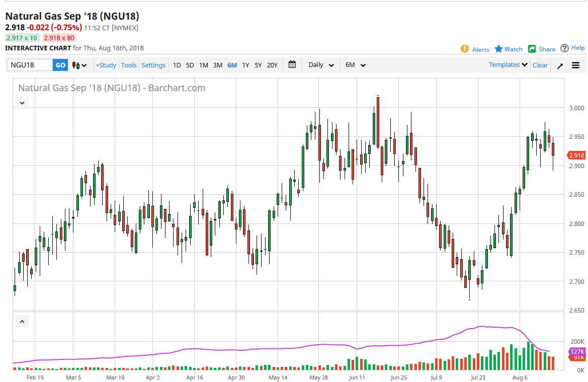Click the Jul 23 date axis label

point(478,377)
